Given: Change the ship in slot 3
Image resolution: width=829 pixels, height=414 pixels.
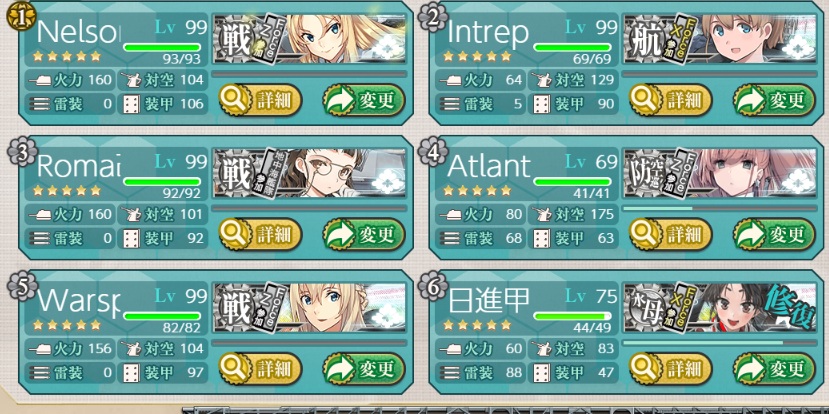Looking at the screenshot, I should click(x=364, y=234).
